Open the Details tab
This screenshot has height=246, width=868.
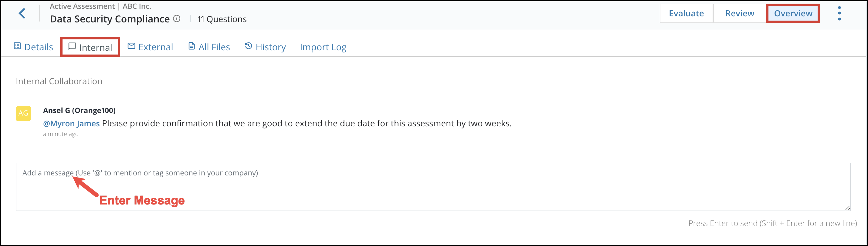pos(38,47)
